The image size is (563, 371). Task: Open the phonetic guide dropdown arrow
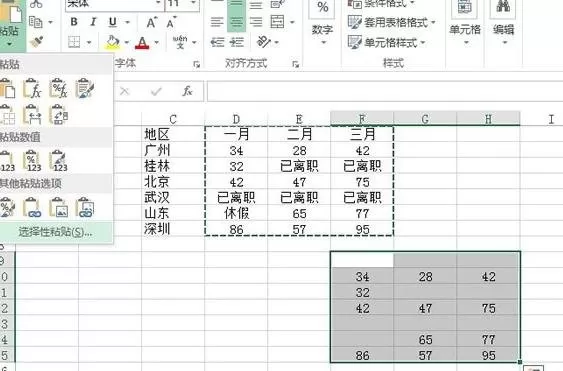point(194,42)
